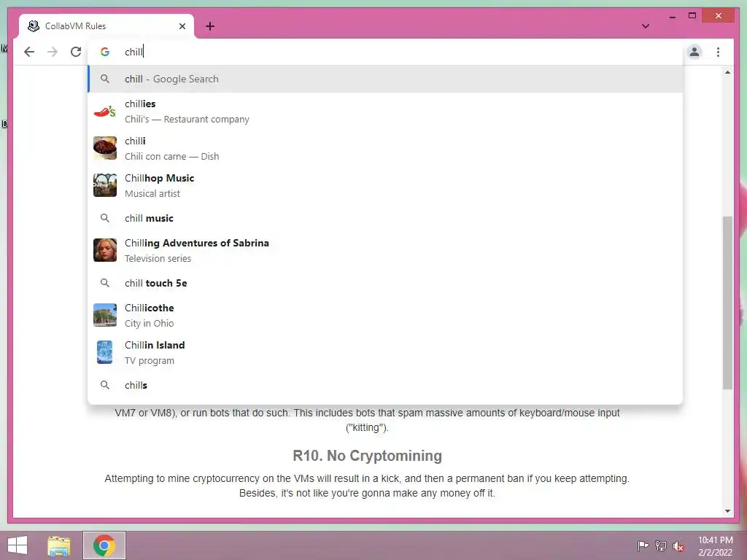Screen dimensions: 747x560
Task: Click magnifier icon beside 'chill - Google Search'
Action: click(x=105, y=79)
